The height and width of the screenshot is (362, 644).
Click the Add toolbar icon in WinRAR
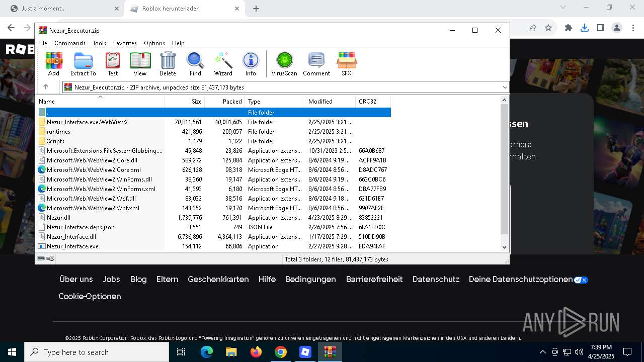click(x=54, y=64)
